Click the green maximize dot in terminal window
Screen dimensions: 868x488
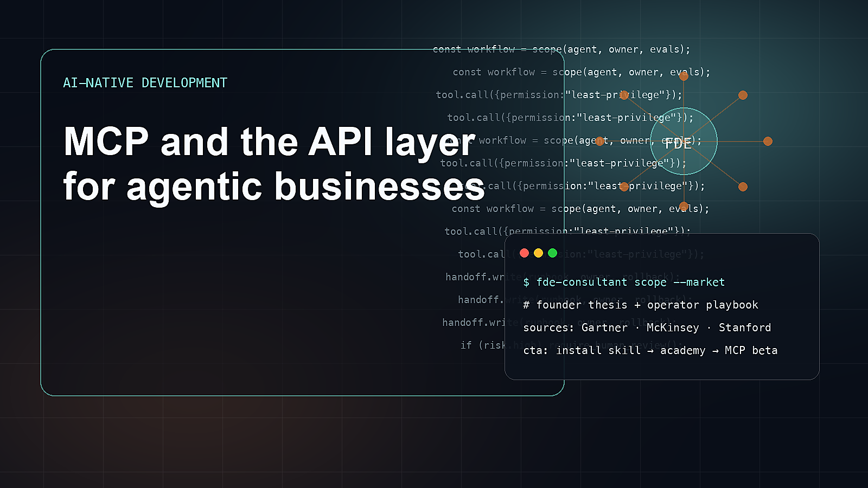[x=552, y=253]
